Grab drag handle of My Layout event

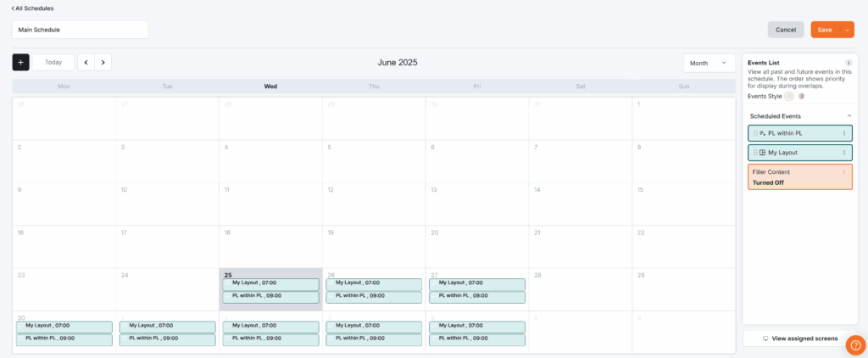(755, 153)
